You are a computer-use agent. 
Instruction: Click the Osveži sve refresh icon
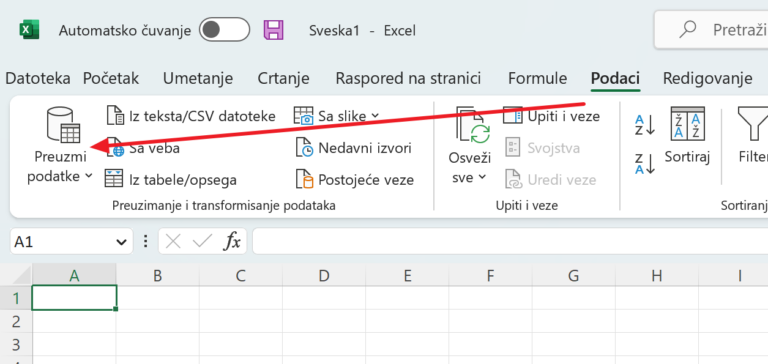472,125
